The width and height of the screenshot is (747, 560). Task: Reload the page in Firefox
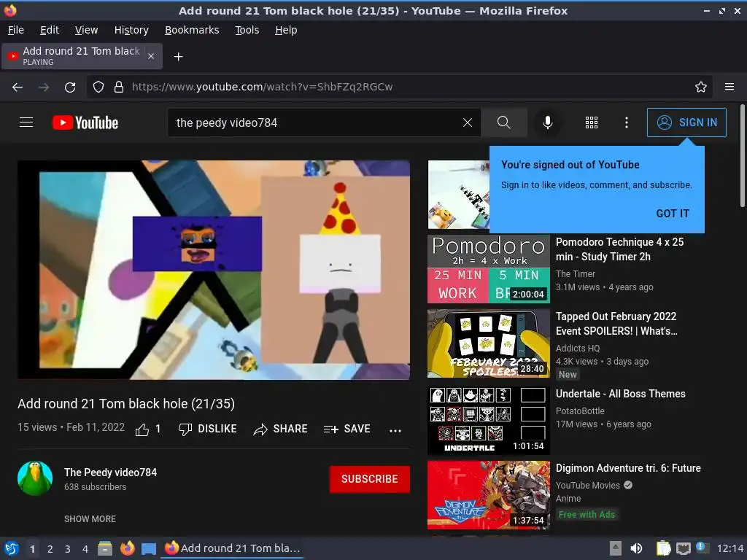[70, 87]
